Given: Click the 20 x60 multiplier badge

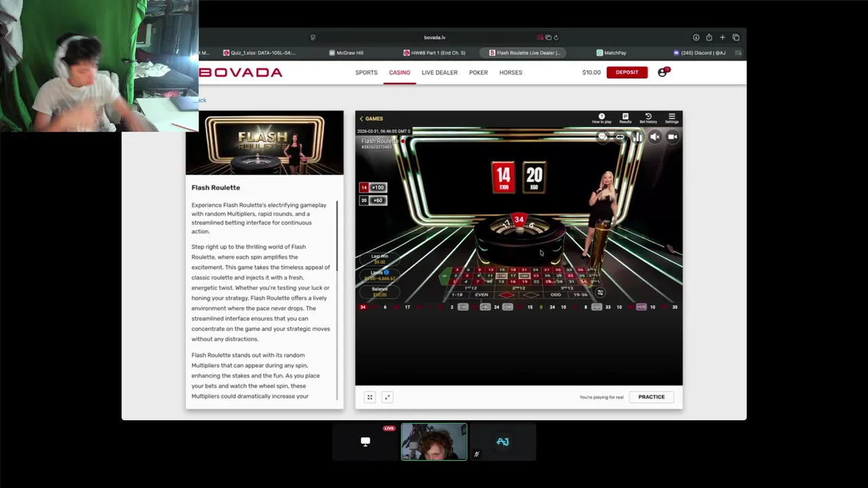Looking at the screenshot, I should pos(373,200).
